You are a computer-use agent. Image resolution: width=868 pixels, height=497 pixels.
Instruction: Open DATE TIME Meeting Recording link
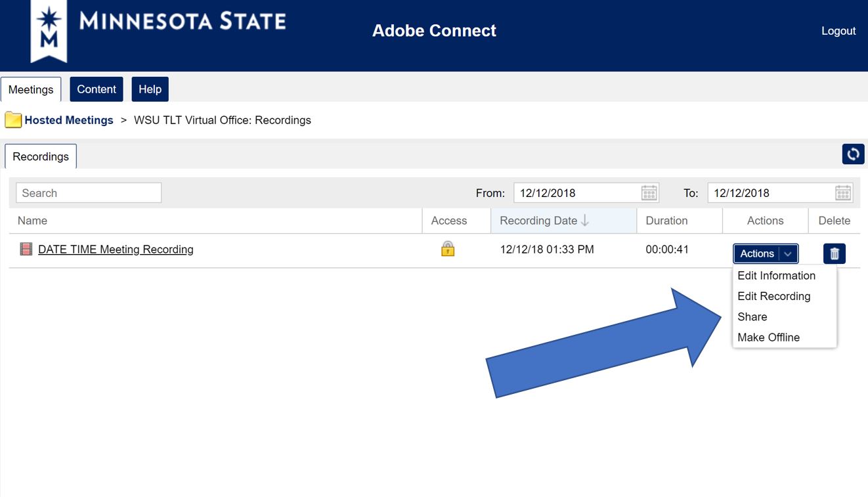pyautogui.click(x=116, y=249)
